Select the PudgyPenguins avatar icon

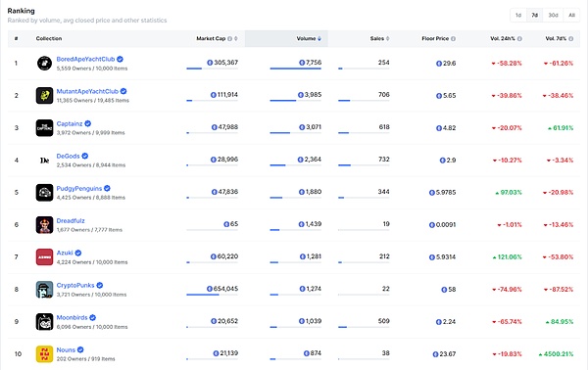pos(44,193)
